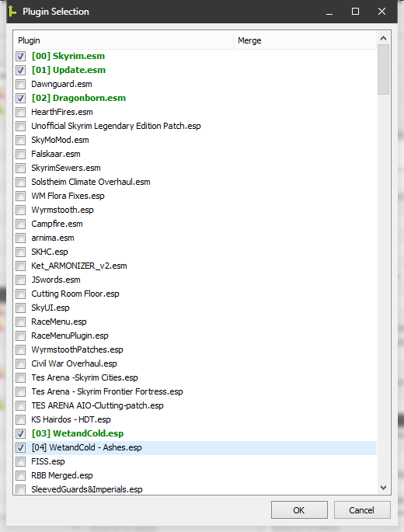Select the Falskaar.esm checkbox

pyautogui.click(x=21, y=154)
